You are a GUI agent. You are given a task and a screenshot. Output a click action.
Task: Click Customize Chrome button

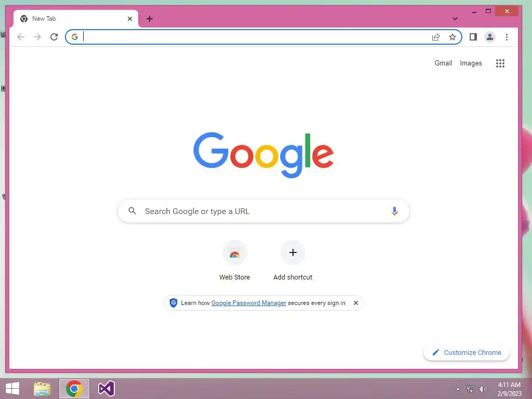[467, 353]
